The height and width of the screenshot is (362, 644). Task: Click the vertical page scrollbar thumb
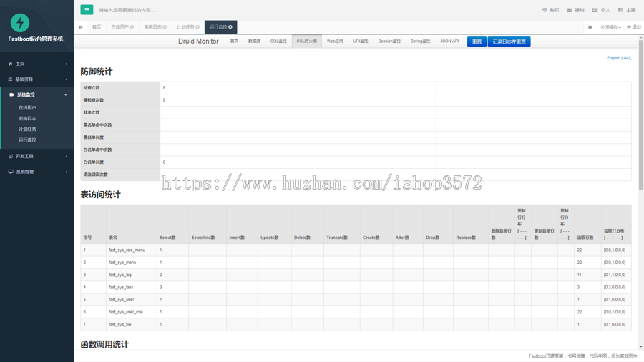click(x=640, y=115)
